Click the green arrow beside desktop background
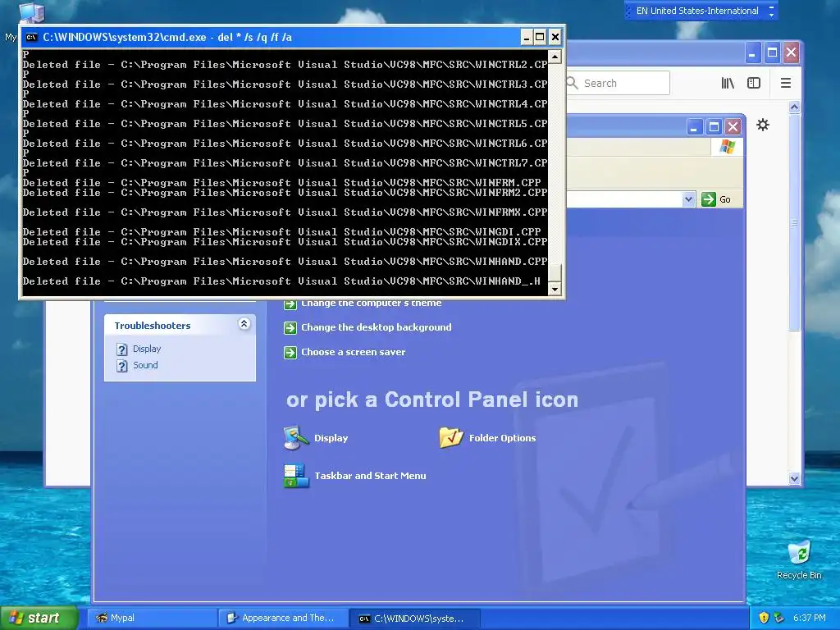Viewport: 840px width, 630px height. tap(290, 327)
